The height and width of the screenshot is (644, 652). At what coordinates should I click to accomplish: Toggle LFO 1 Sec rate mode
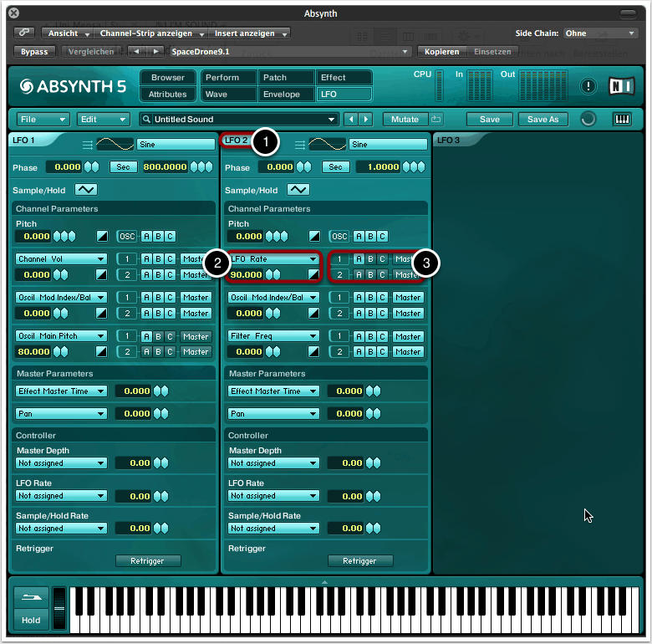pyautogui.click(x=123, y=167)
